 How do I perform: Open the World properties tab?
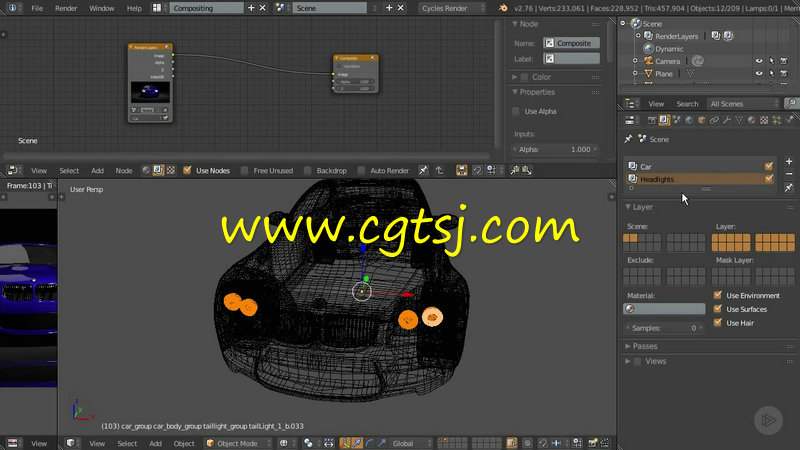tap(689, 120)
